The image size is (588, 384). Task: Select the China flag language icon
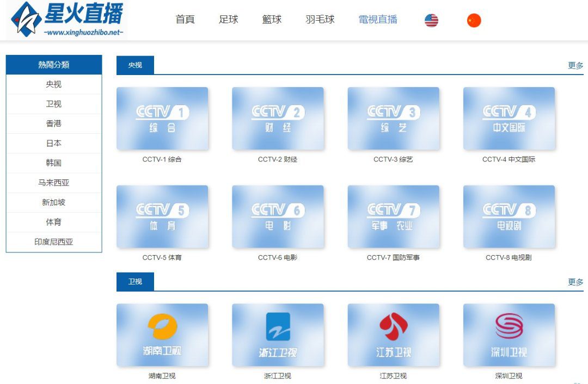(473, 20)
